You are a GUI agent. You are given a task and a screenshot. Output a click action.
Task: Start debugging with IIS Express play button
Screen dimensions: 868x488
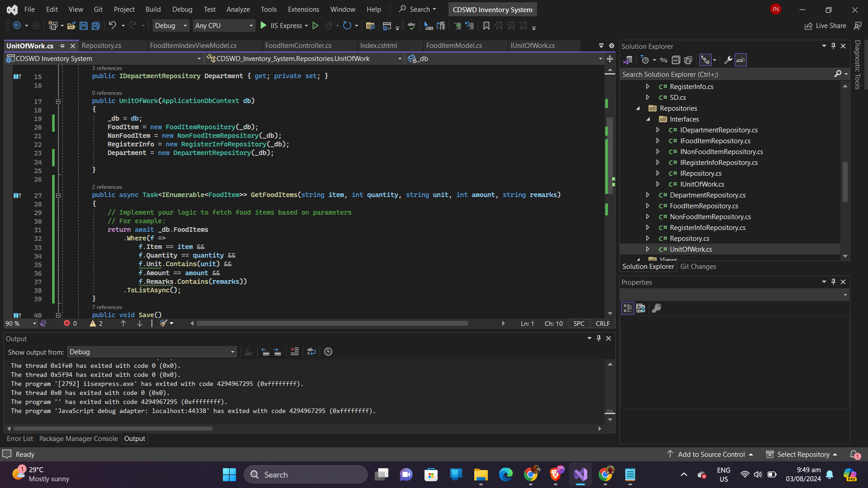pos(264,26)
